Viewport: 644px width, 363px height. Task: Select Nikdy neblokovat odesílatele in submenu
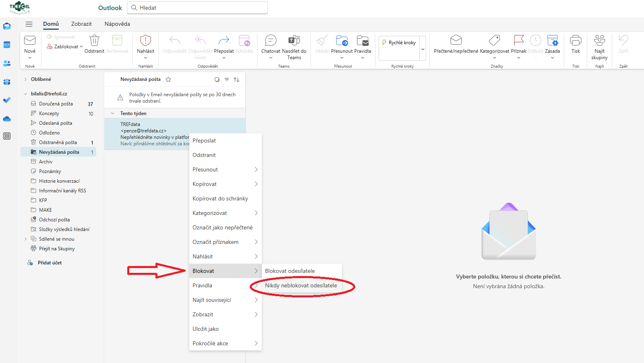pos(302,285)
